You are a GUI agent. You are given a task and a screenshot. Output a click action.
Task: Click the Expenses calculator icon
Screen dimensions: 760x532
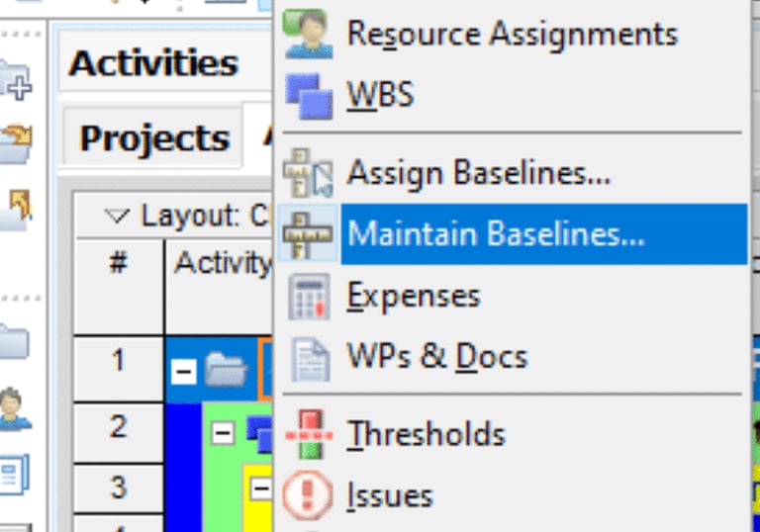tap(308, 297)
